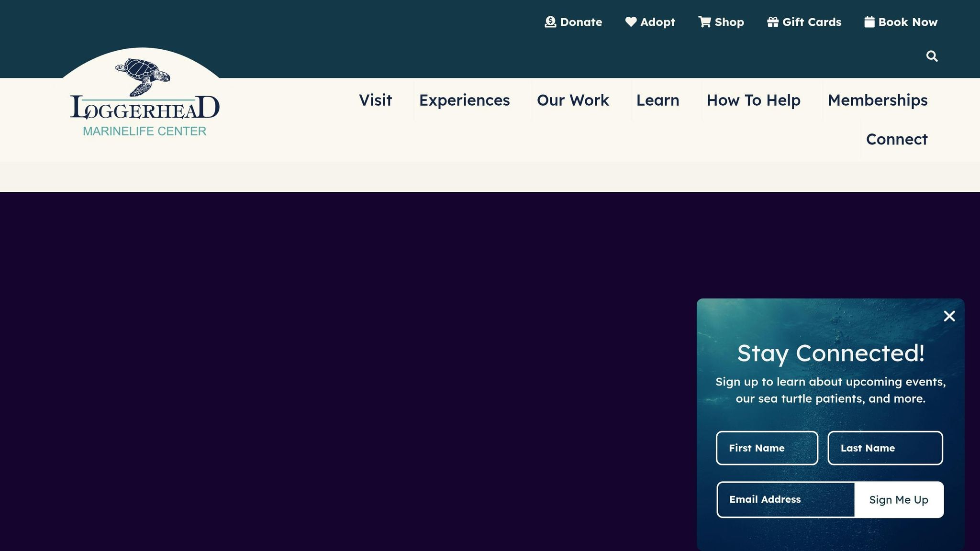Open the Experiences menu
This screenshot has height=551, width=980.
[x=464, y=100]
